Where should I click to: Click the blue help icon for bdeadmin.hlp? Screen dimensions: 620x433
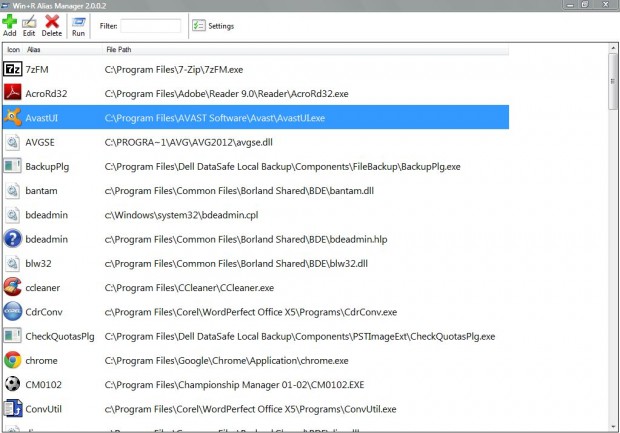(12, 239)
